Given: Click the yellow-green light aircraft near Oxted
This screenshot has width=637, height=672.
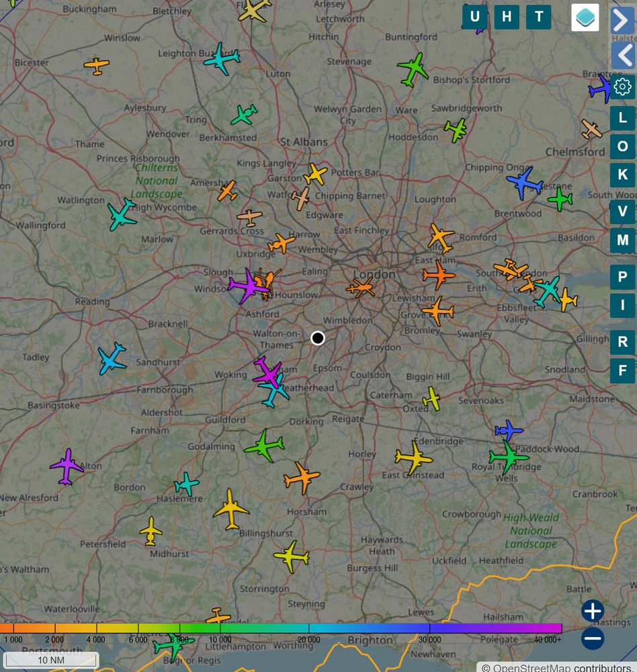Looking at the screenshot, I should (x=432, y=398).
